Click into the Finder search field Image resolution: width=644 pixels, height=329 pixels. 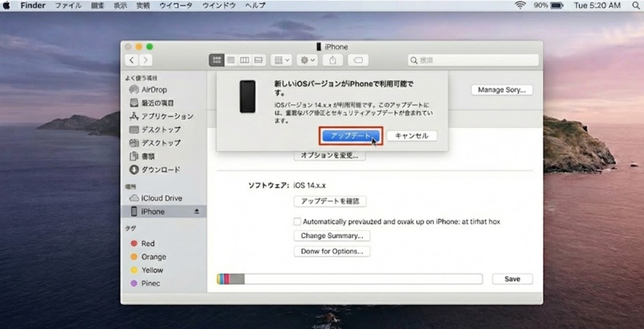[x=473, y=60]
